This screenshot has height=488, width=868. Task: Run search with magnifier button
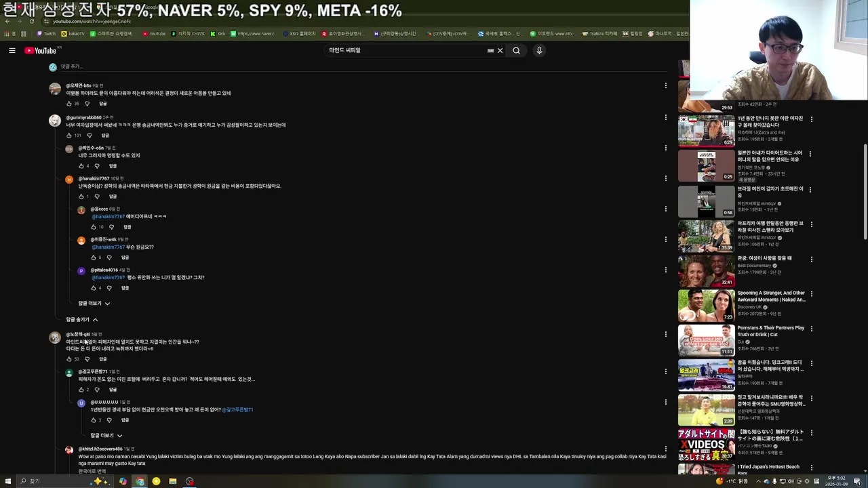pos(516,50)
